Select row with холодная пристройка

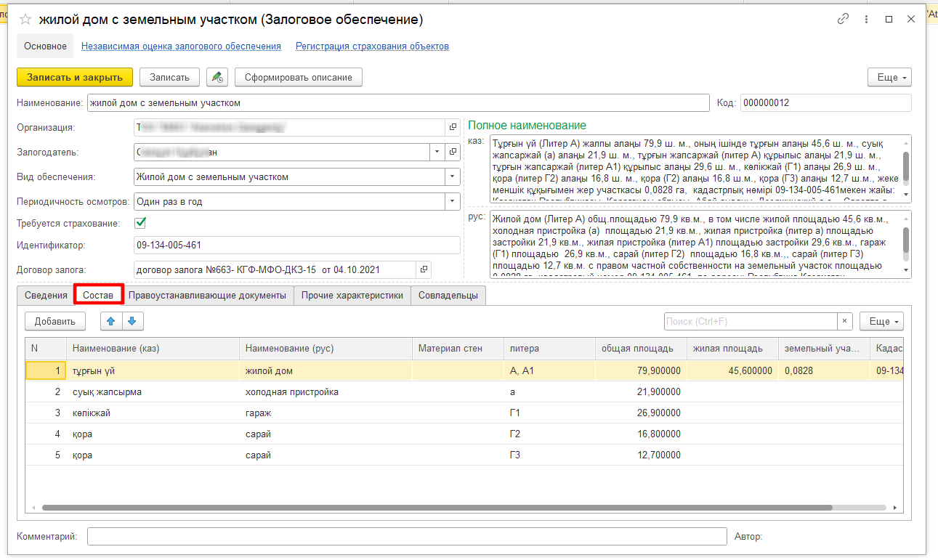(x=464, y=391)
